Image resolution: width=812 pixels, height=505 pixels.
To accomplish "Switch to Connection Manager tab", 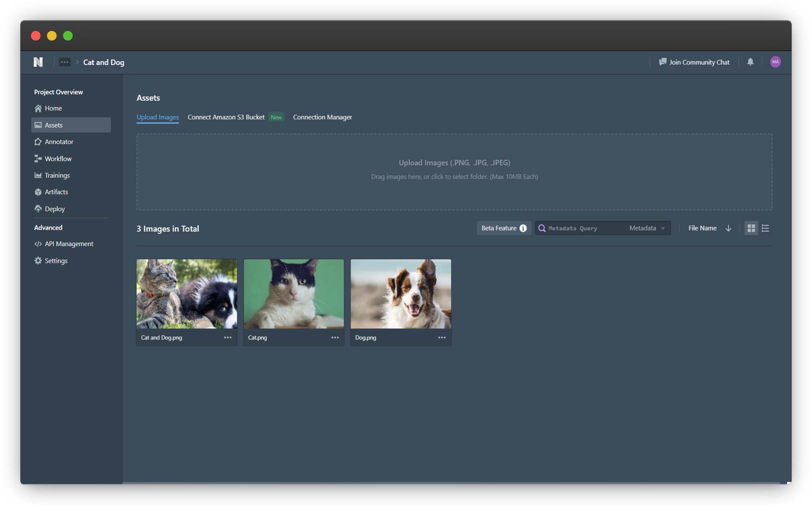I will coord(322,117).
